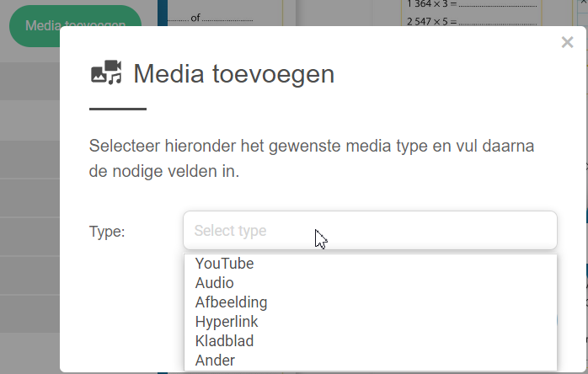
Task: Select Afbeelding as media type
Action: pos(231,302)
